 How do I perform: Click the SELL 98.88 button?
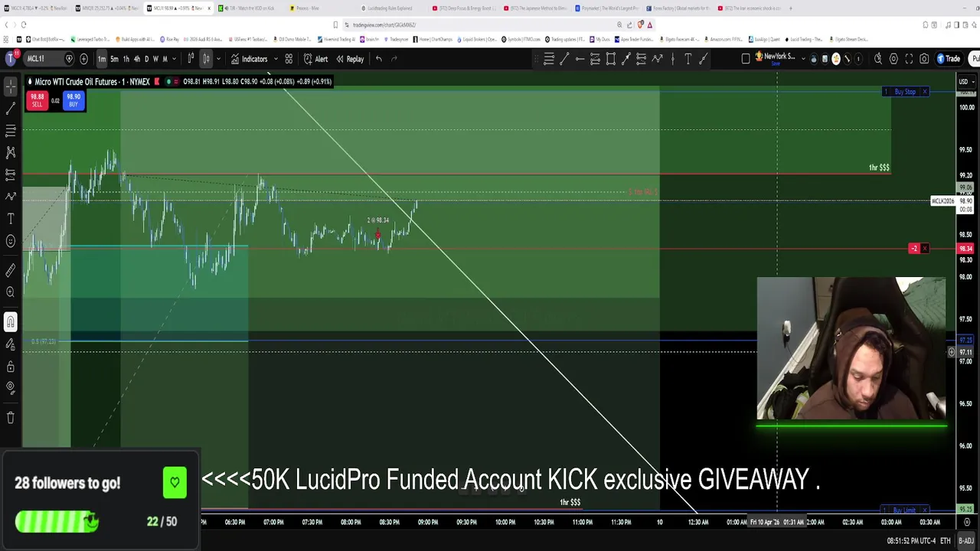coord(37,100)
